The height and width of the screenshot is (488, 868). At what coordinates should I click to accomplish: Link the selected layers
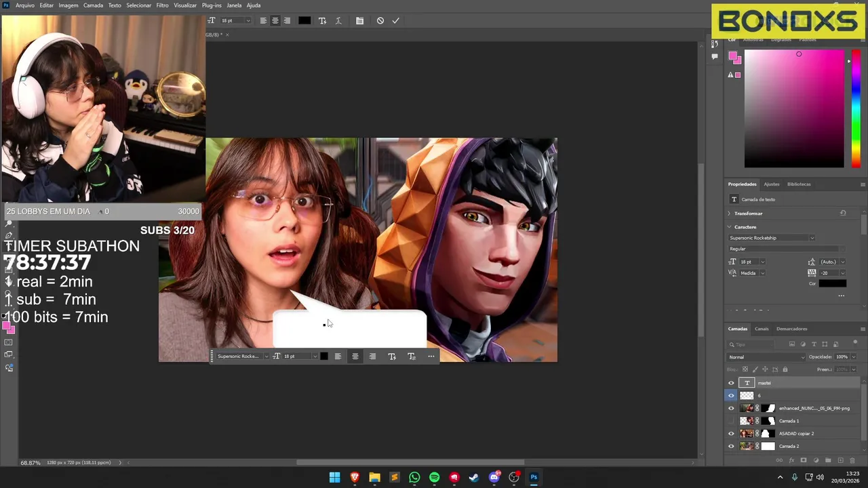[779, 460]
